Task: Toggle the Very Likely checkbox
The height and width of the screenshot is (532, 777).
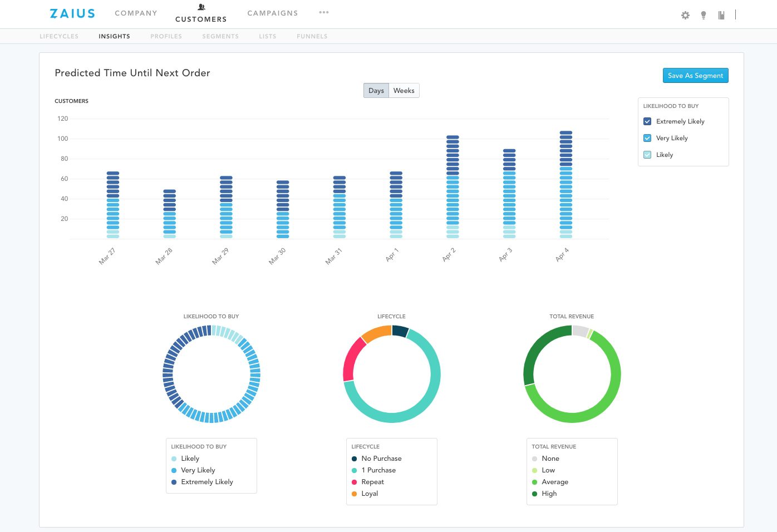Action: coord(647,138)
